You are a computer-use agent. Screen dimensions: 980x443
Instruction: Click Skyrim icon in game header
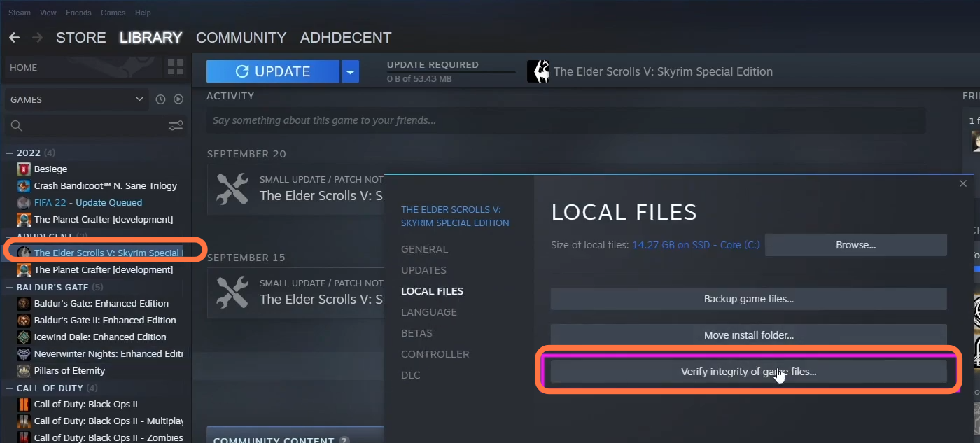538,71
